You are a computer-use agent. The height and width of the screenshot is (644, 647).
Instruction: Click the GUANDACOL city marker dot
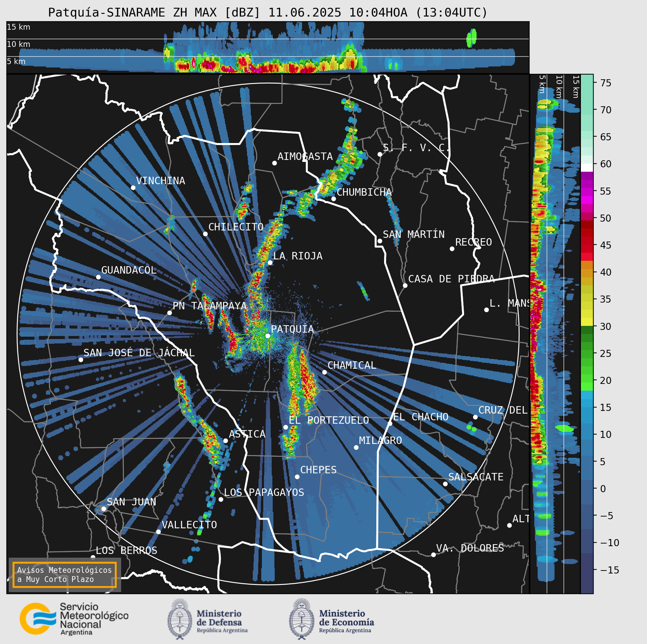98,277
